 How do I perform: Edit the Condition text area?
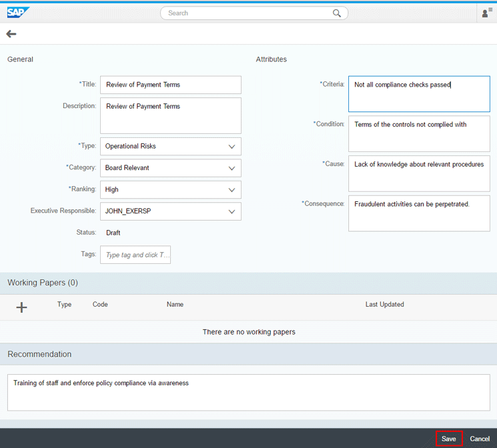(419, 134)
